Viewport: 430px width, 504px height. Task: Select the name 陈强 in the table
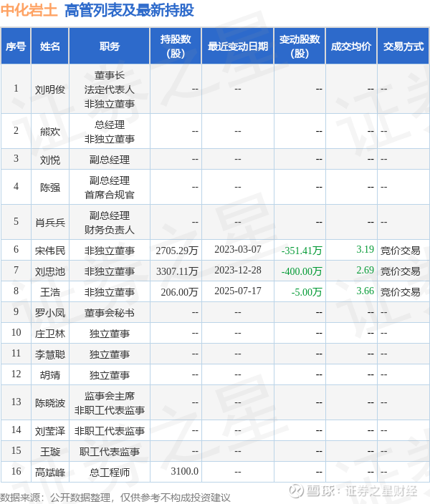[x=50, y=188]
